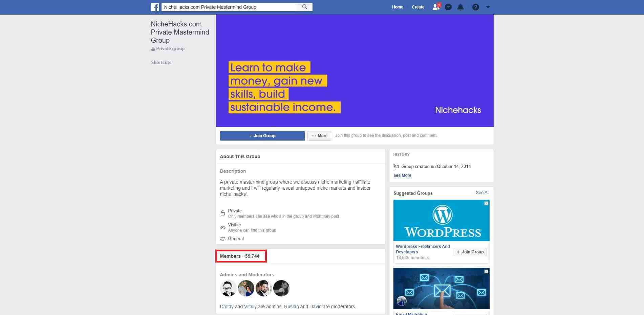Join Wordpress Freelancers And Developers group
The height and width of the screenshot is (315, 644).
coord(470,252)
